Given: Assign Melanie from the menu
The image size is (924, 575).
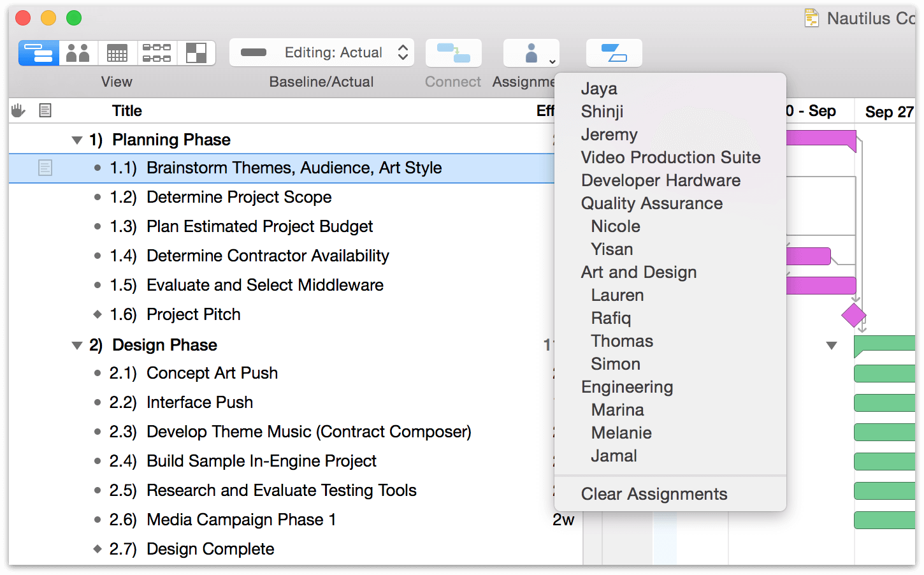Looking at the screenshot, I should [670, 433].
